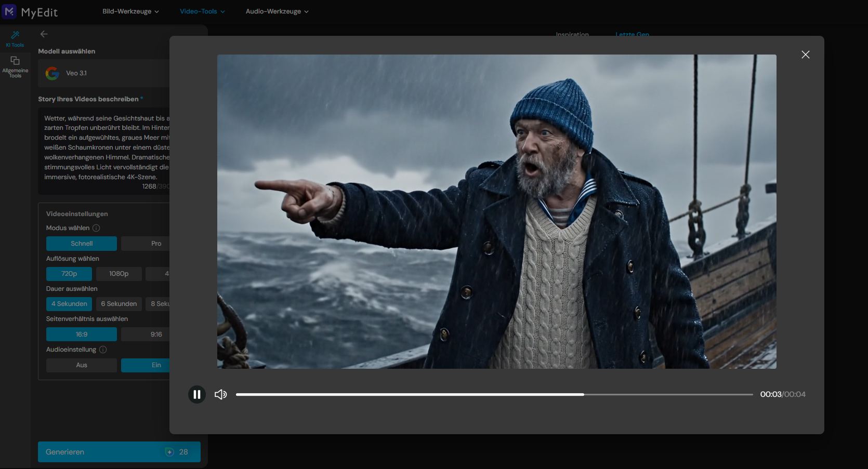
Task: Turn audio on with Ein
Action: pos(146,365)
